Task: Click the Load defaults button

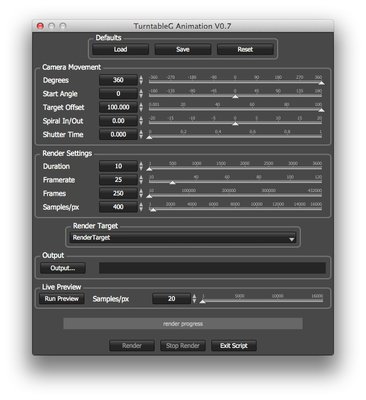Action: coord(120,49)
